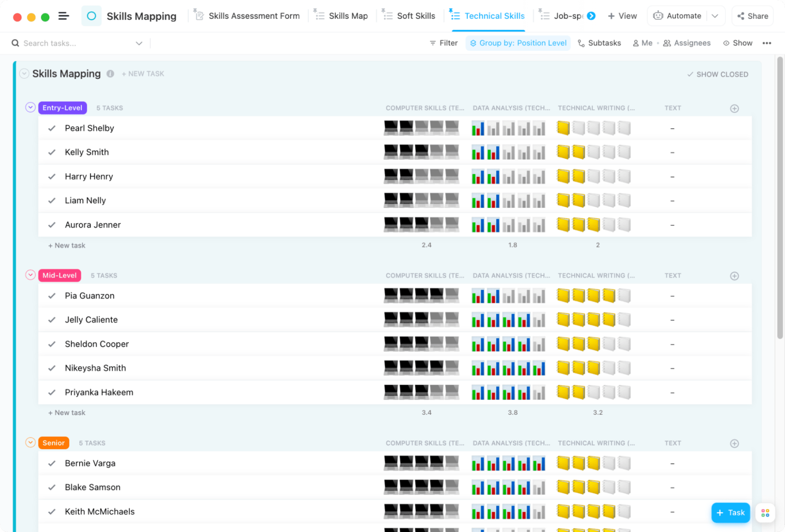
Task: Click the info icon next to Skills Mapping
Action: [110, 74]
